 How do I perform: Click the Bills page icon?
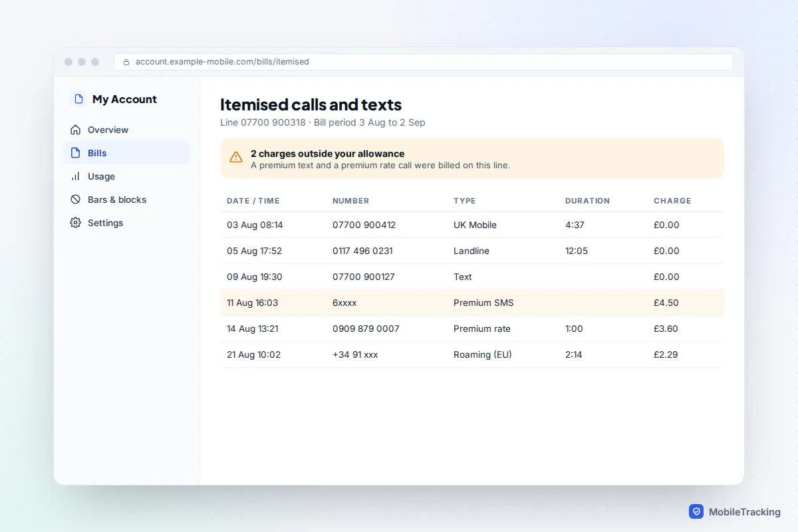click(x=75, y=153)
